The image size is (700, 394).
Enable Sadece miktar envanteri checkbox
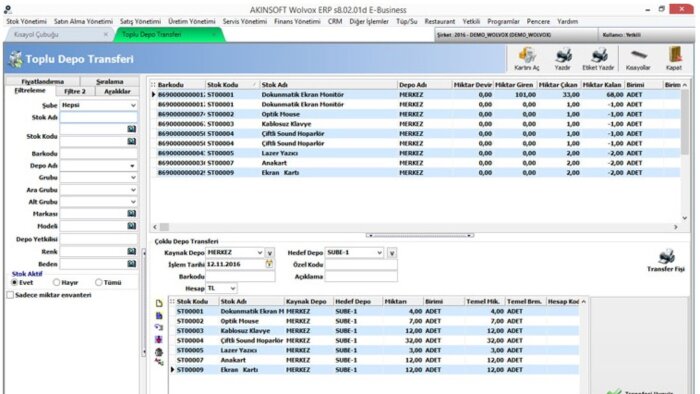(10, 295)
